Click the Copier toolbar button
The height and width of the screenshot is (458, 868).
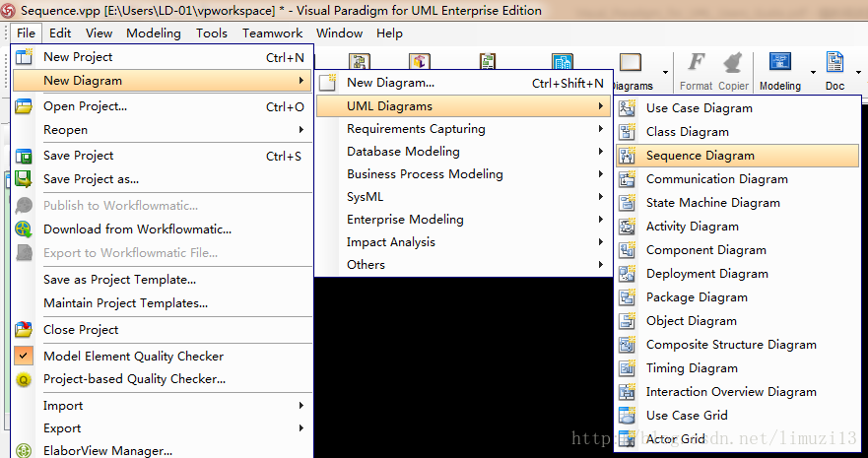(733, 72)
